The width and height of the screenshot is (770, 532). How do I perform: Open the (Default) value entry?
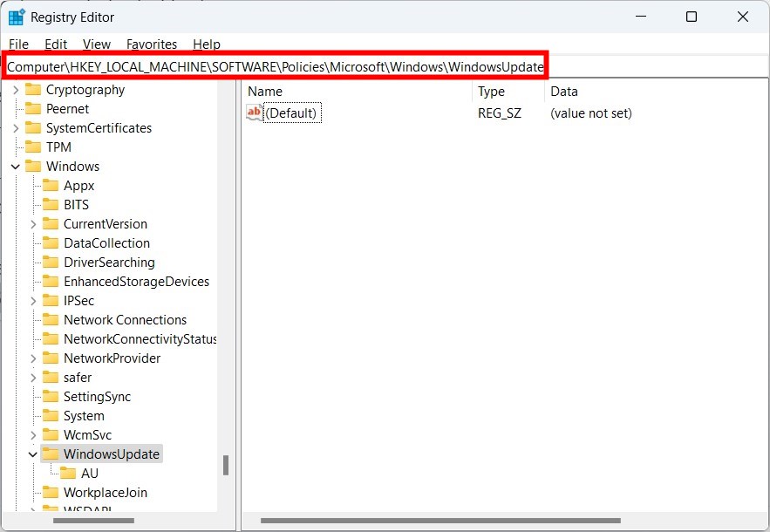click(291, 113)
